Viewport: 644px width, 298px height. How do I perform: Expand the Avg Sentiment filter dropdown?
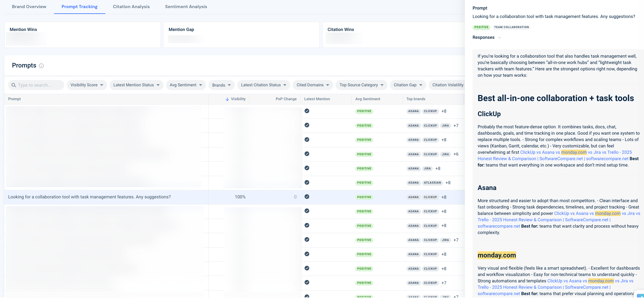point(186,85)
